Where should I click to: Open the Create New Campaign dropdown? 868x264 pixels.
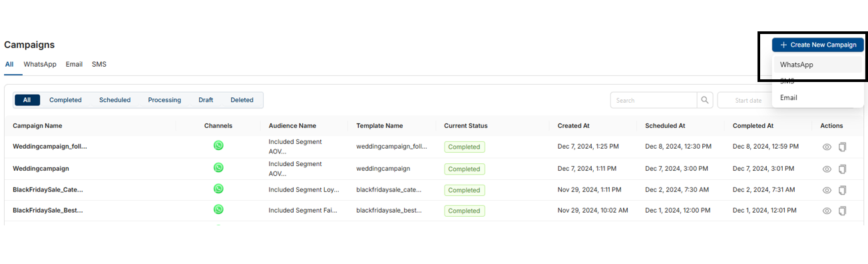[x=818, y=45]
